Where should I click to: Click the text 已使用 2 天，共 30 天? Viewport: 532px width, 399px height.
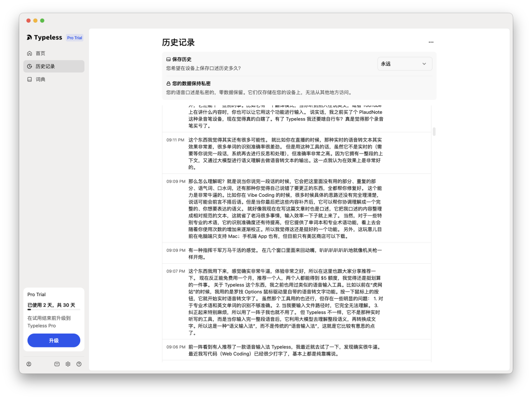pos(51,305)
